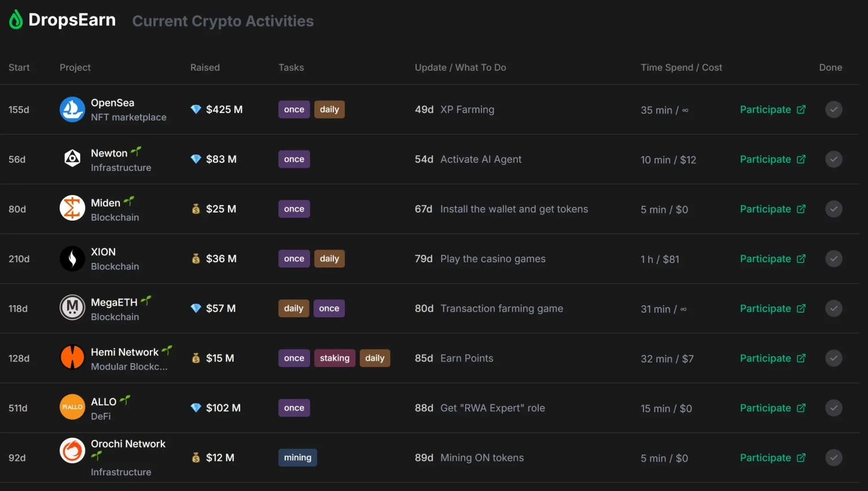Open the Participate link for MegaETH
Screen dimensions: 868x491
point(773,309)
